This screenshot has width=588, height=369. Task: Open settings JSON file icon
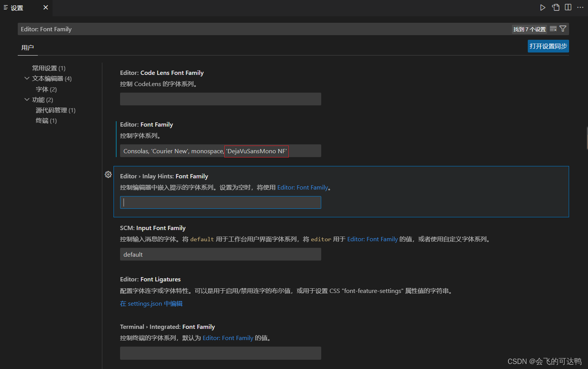tap(556, 7)
